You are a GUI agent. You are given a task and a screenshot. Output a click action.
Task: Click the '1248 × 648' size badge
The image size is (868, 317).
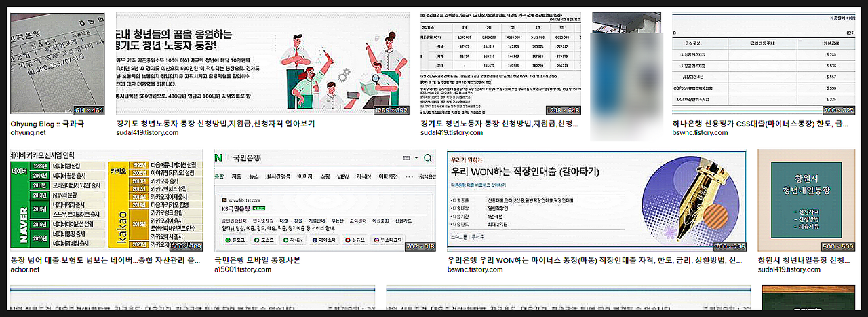point(563,110)
